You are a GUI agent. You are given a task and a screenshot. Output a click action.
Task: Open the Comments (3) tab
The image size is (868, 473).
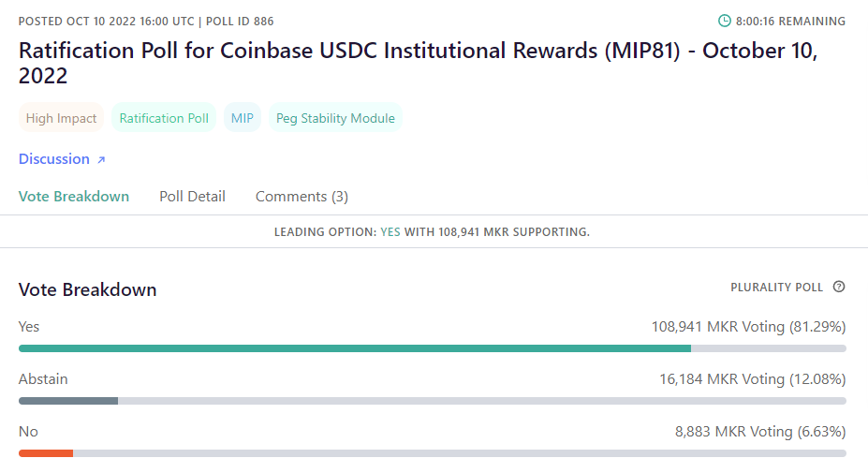click(302, 197)
